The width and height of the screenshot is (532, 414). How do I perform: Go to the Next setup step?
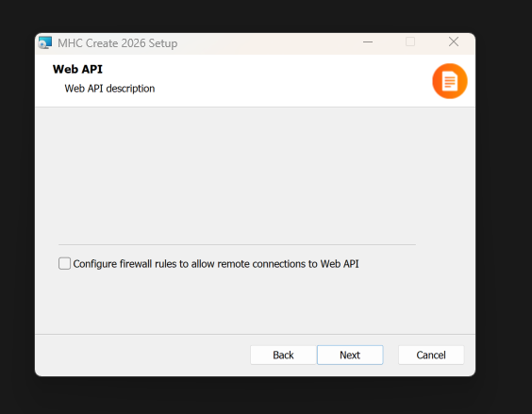pos(350,355)
